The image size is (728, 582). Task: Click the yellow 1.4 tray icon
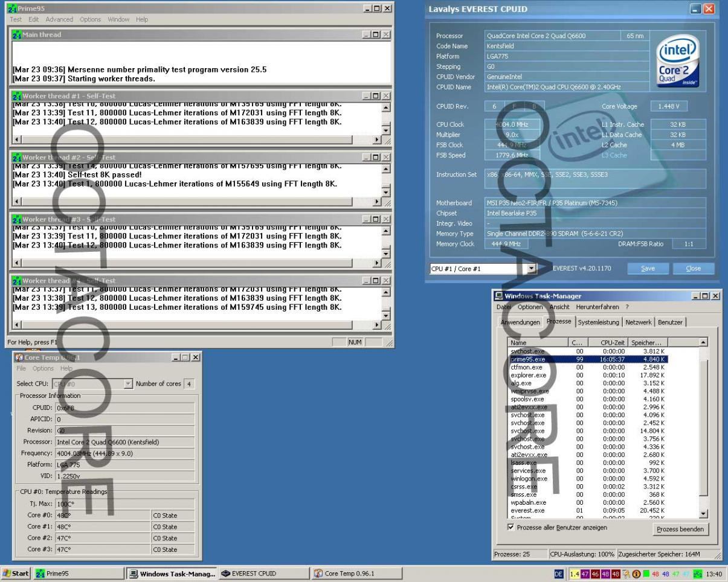(575, 574)
